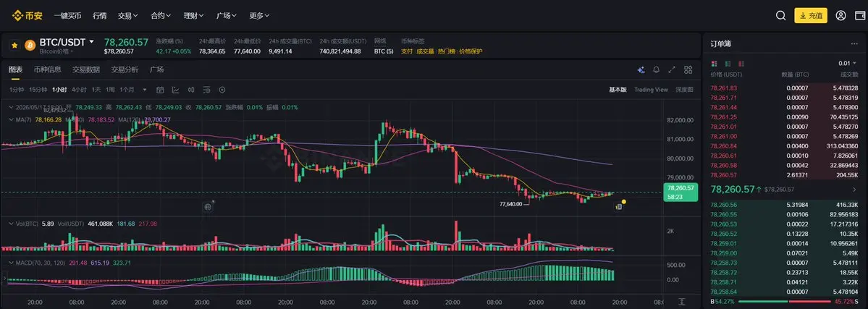Switch chart to 基本版 mode
This screenshot has height=309, width=868.
618,90
